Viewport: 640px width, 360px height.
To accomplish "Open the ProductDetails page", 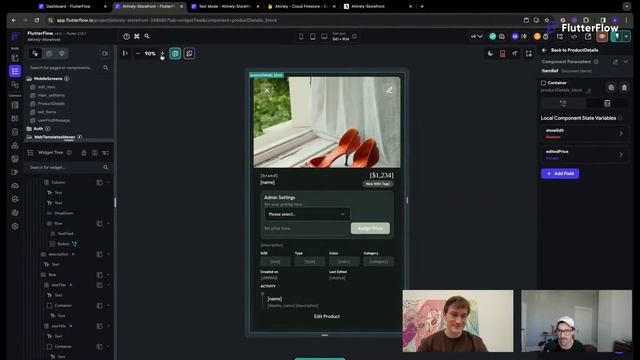I will 51,104.
